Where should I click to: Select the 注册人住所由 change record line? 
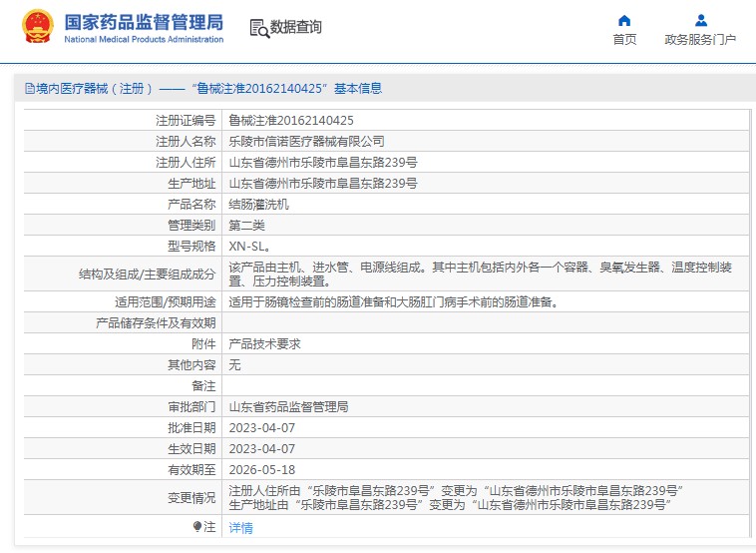pyautogui.click(x=456, y=491)
